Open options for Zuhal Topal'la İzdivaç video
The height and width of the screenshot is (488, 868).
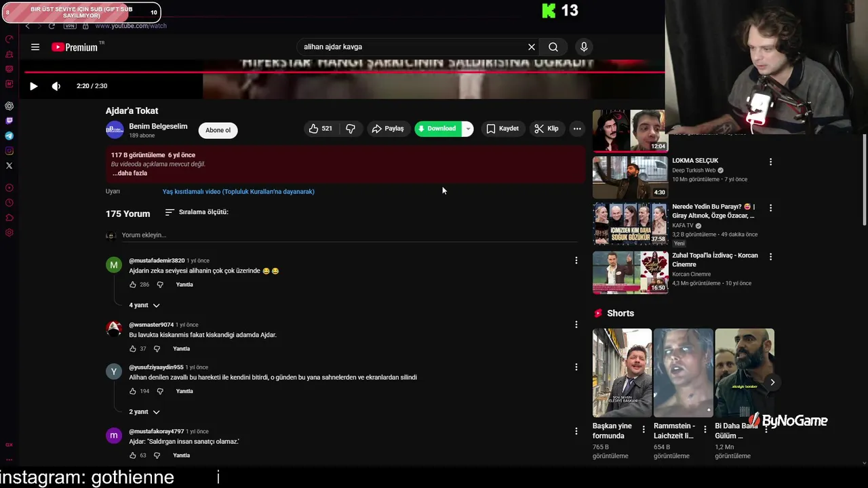[770, 257]
